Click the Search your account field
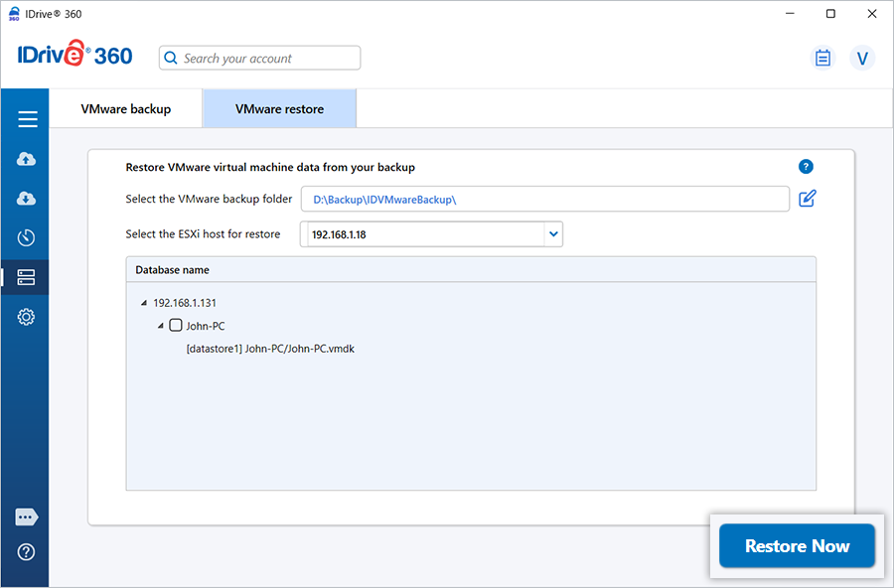The image size is (894, 588). 260,59
